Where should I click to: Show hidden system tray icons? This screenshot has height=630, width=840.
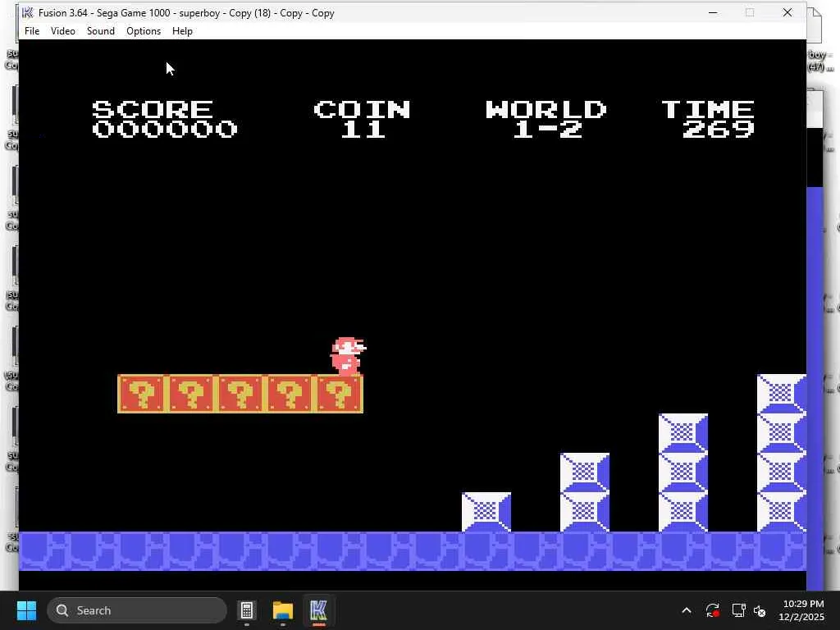tap(687, 610)
